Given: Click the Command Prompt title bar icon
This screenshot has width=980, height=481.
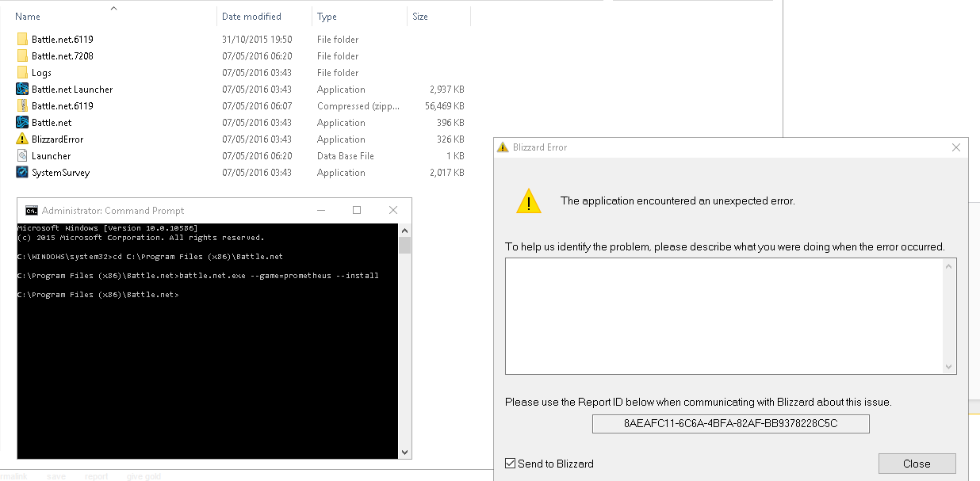Looking at the screenshot, I should pos(32,211).
